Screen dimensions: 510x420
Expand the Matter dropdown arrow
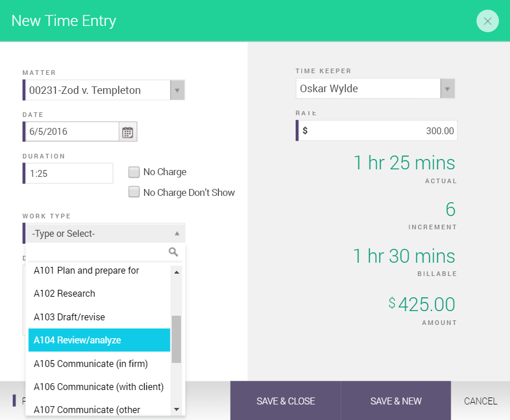point(177,90)
